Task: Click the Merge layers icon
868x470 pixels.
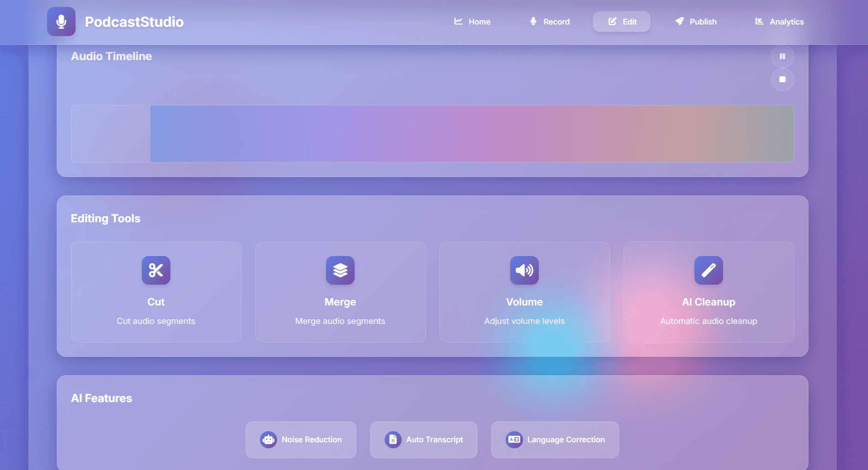Action: coord(340,270)
